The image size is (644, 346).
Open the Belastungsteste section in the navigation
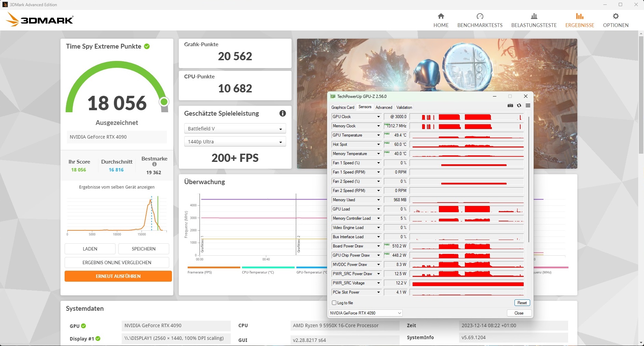click(x=534, y=21)
